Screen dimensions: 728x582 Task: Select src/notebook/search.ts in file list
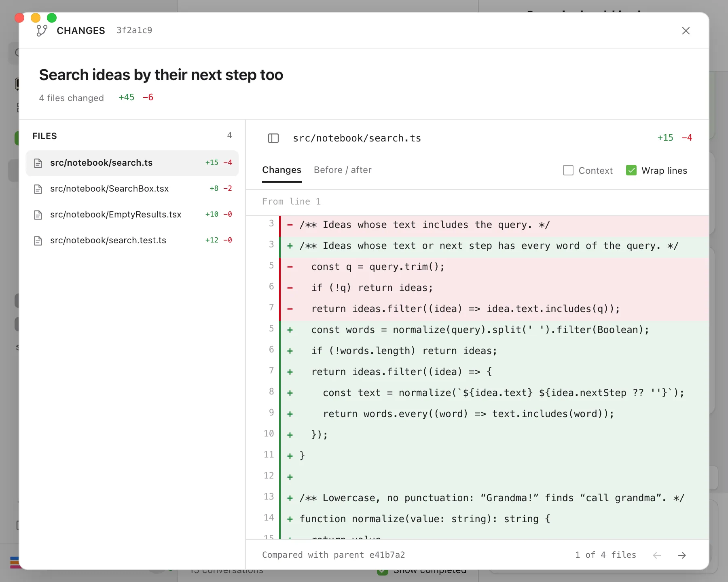(x=132, y=163)
